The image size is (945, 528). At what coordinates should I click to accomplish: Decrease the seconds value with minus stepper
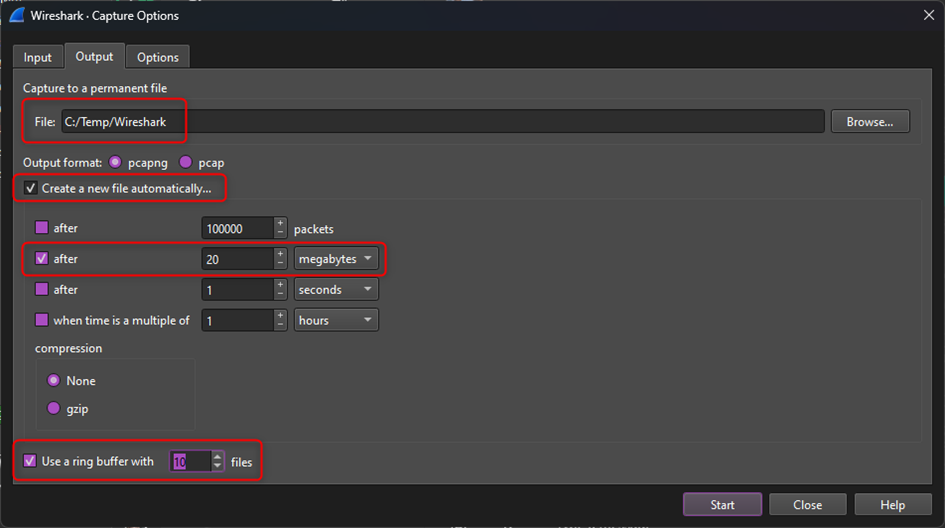[280, 295]
